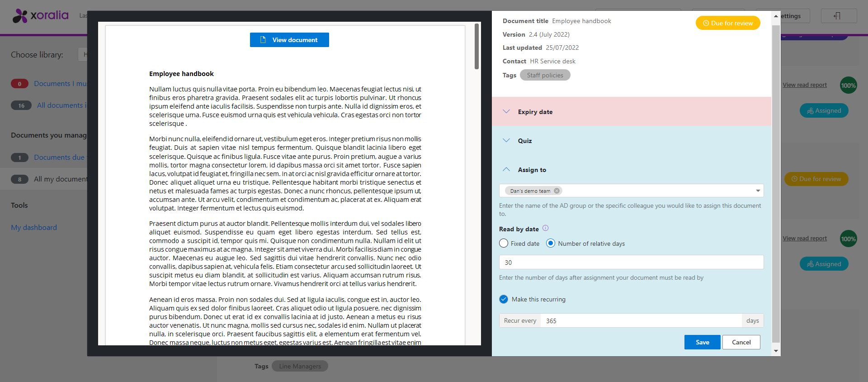The image size is (868, 382).
Task: Open My dashboard link
Action: point(34,227)
